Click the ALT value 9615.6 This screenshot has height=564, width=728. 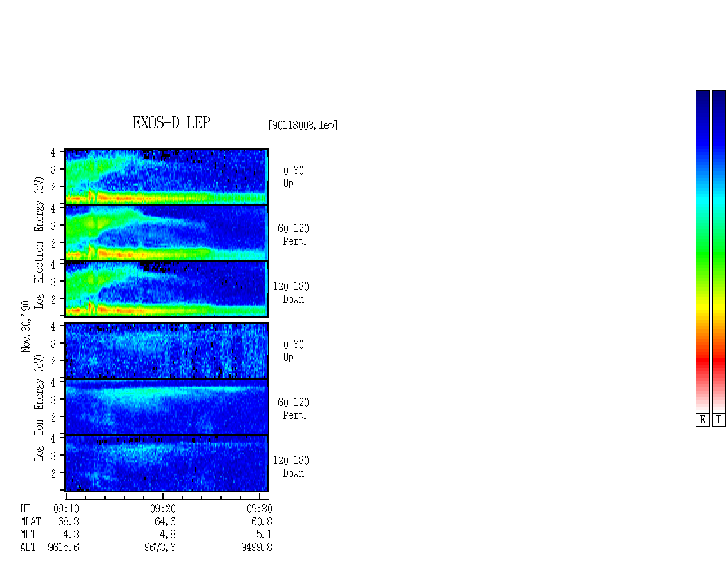pos(64,547)
